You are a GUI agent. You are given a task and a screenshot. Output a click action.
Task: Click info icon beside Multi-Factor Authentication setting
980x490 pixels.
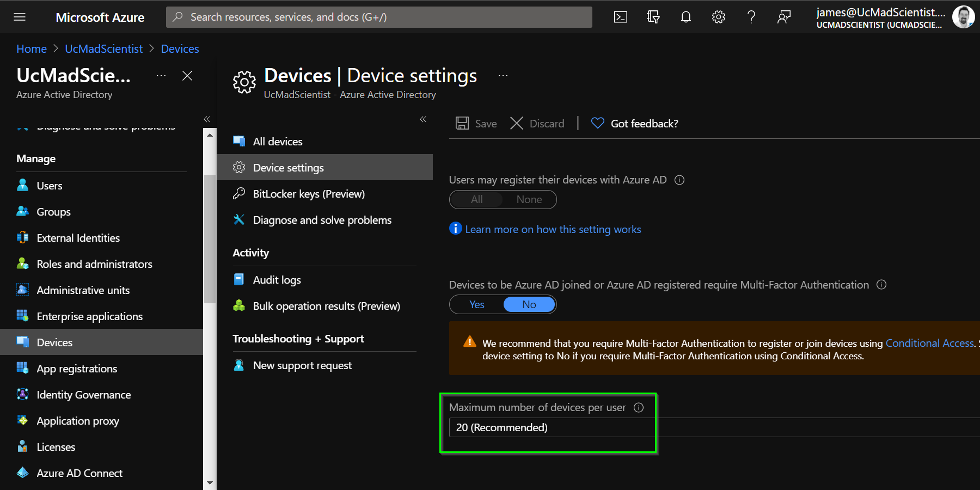point(881,285)
